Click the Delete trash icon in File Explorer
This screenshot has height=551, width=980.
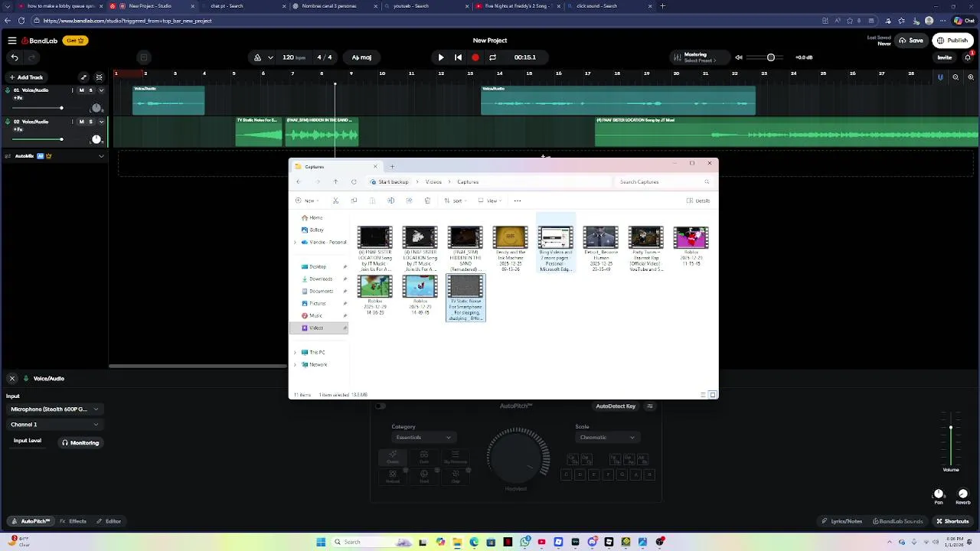(x=427, y=201)
